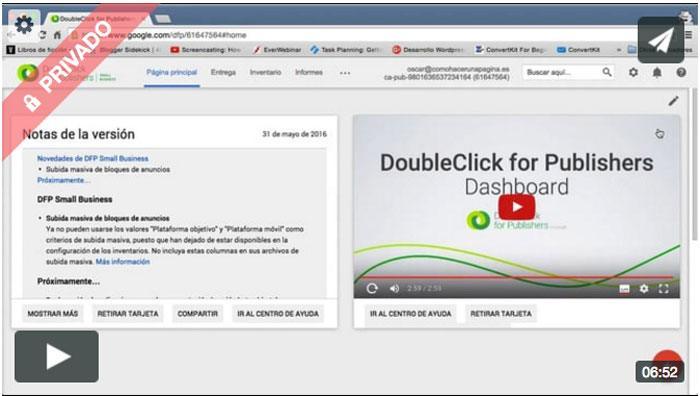Click the help question mark icon
Screen dimensions: 700x396
(x=681, y=72)
